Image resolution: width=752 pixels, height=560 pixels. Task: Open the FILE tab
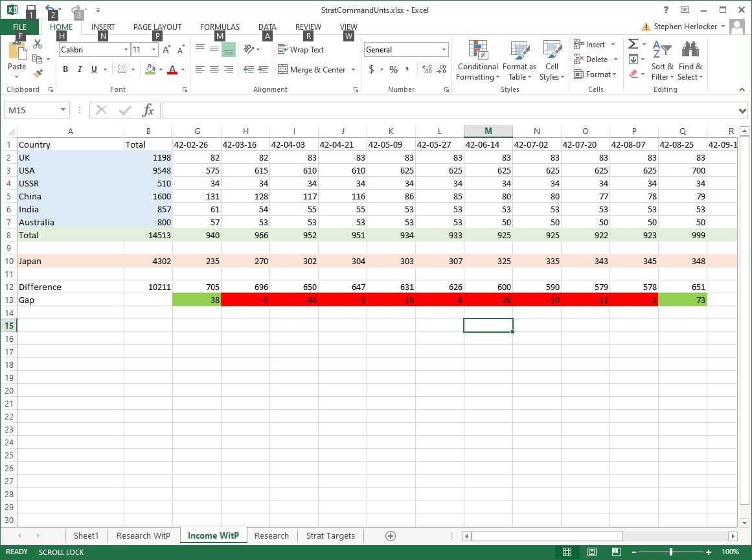(19, 27)
